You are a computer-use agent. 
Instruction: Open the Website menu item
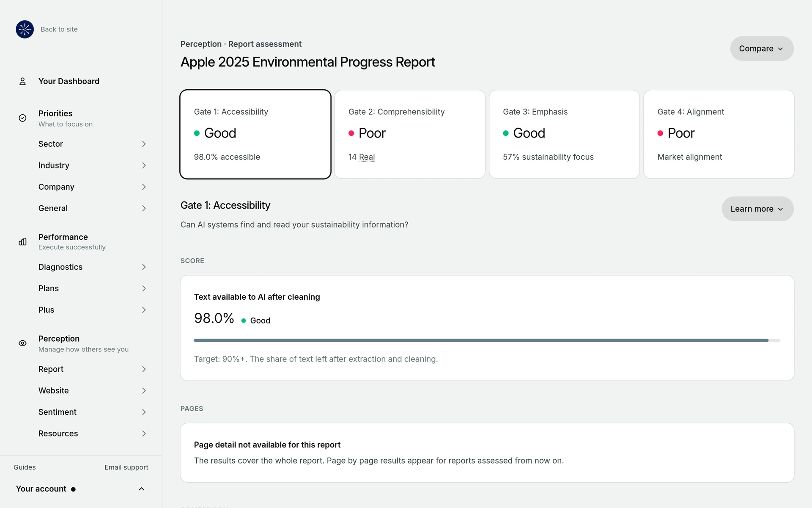point(54,391)
